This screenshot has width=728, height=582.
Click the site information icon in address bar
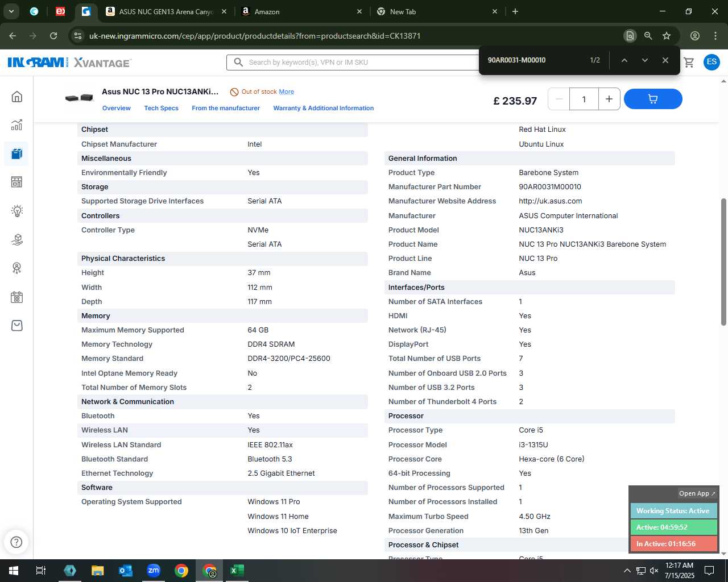(78, 36)
